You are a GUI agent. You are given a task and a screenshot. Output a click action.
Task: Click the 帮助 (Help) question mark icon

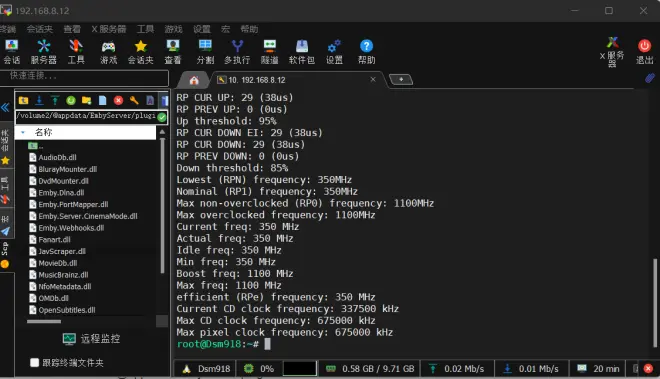coord(366,51)
